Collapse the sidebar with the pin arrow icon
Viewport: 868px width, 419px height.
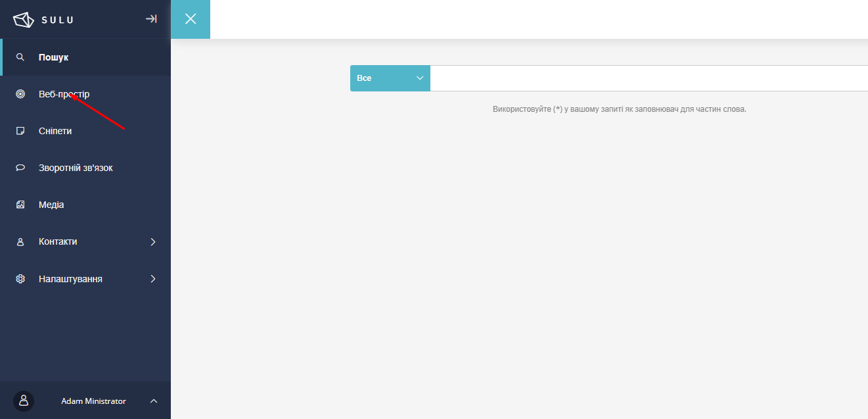point(151,19)
